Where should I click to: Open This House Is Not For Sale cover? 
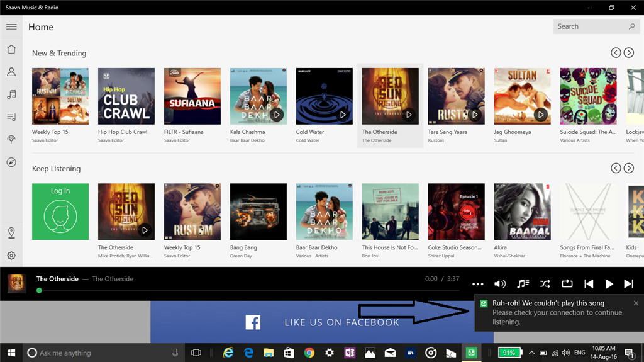point(390,212)
